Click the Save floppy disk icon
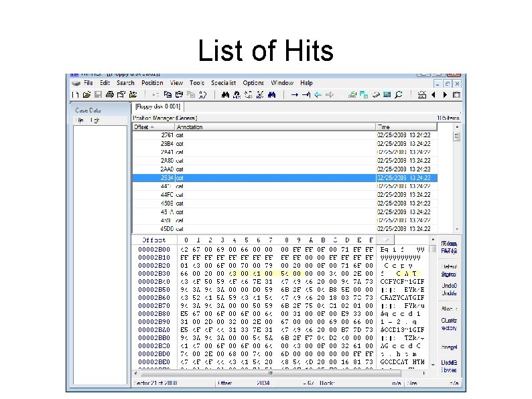 point(98,94)
